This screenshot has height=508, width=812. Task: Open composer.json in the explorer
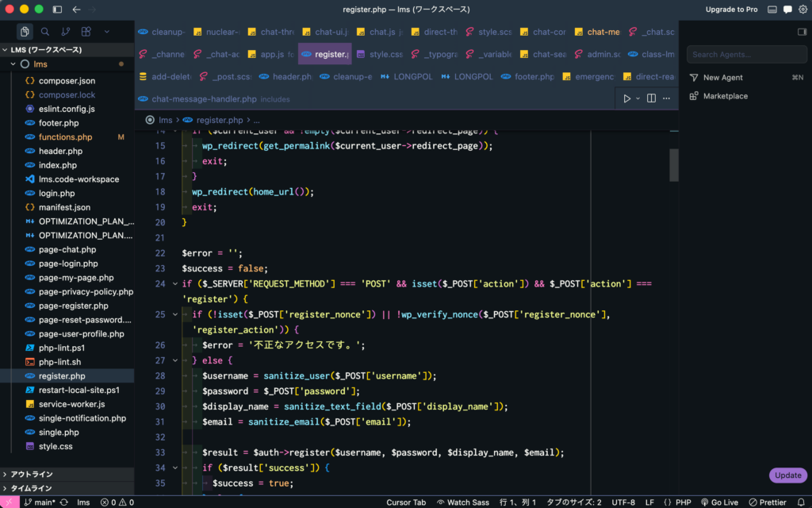click(67, 81)
